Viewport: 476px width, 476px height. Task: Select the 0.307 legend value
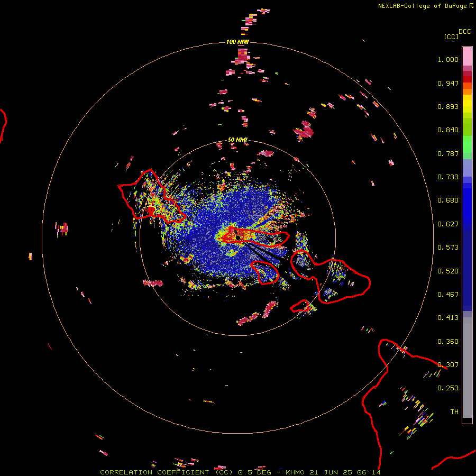tap(448, 365)
